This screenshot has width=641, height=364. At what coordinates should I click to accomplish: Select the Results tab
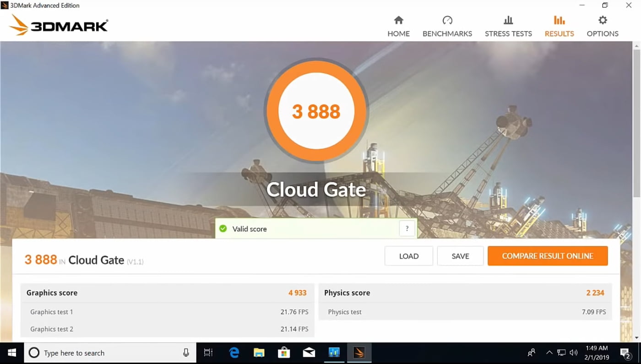pos(559,27)
